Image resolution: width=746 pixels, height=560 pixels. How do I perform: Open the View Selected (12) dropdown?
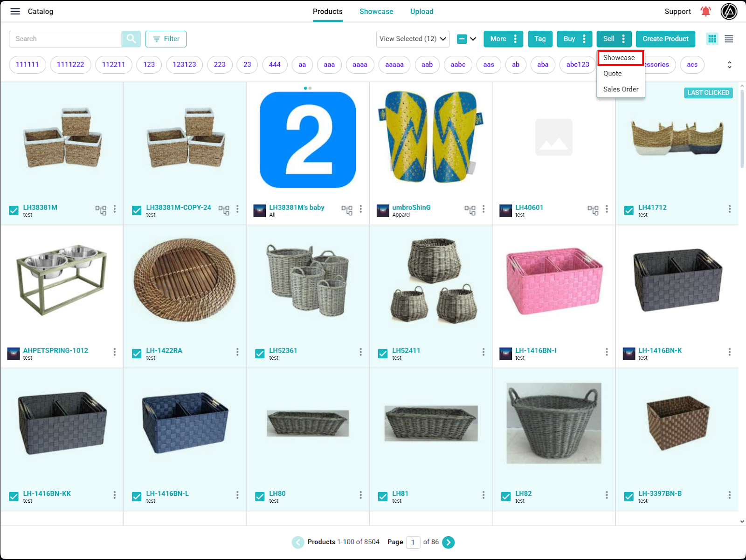413,39
